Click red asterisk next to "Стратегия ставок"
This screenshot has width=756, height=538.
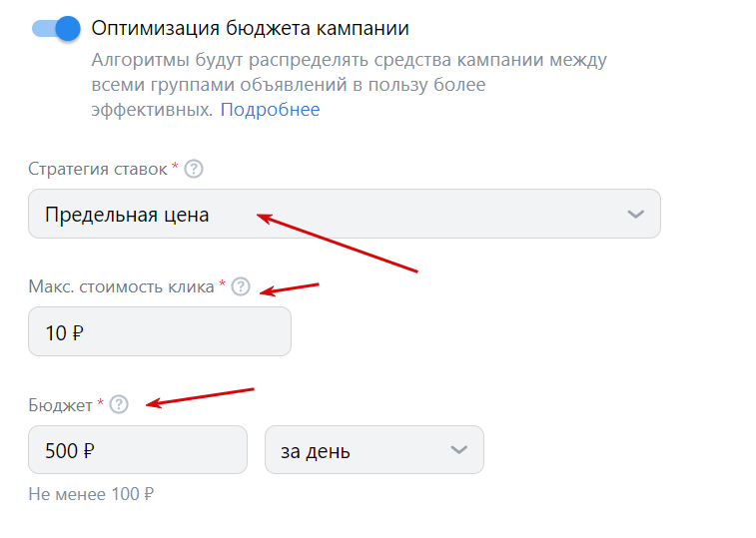176,168
